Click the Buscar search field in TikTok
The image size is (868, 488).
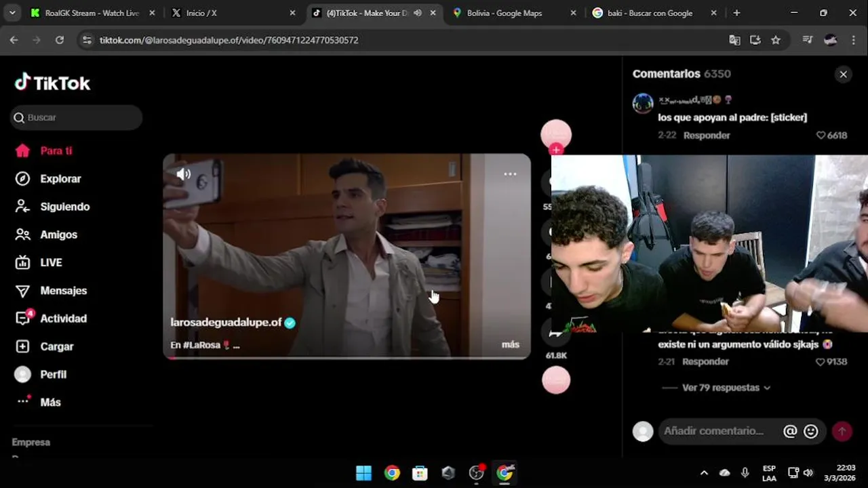[77, 117]
